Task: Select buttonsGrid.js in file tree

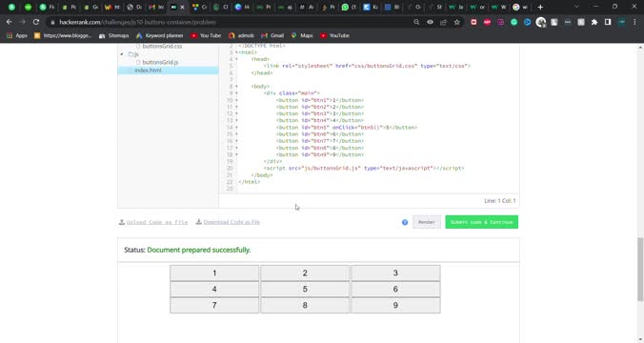Action: (160, 63)
